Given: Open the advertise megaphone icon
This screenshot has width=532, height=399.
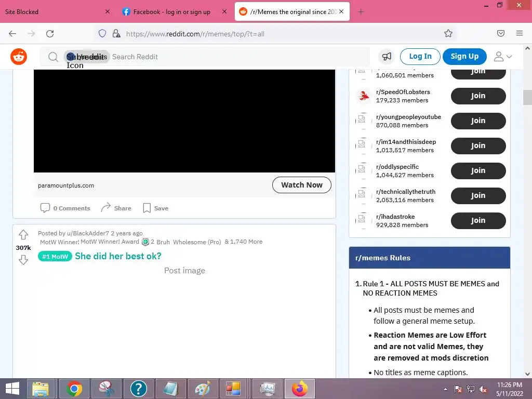Looking at the screenshot, I should (x=387, y=56).
